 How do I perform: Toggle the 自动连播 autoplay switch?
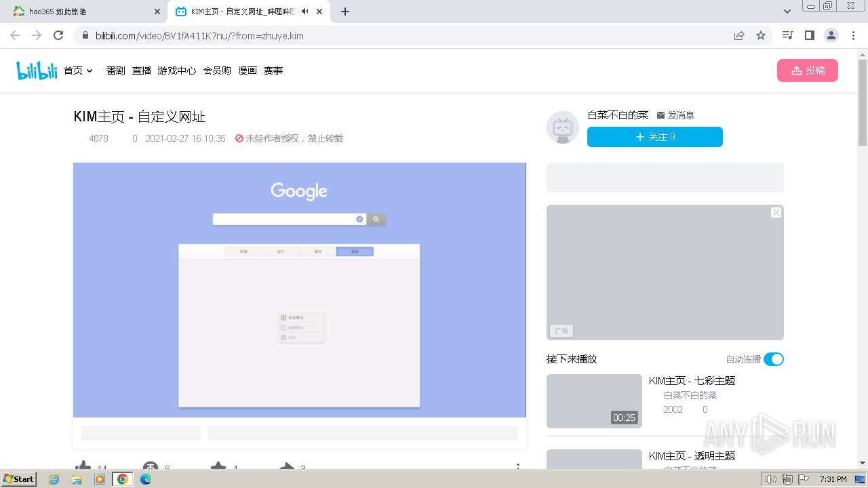tap(773, 359)
